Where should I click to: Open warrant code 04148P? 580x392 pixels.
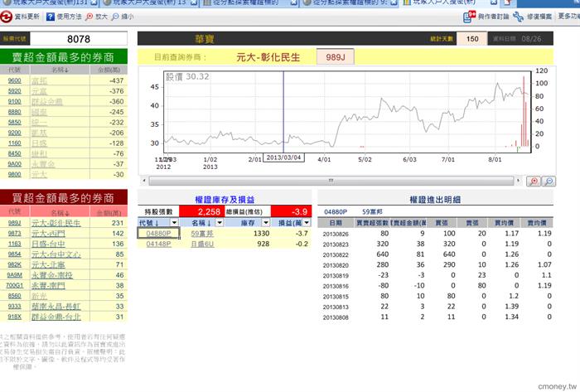pos(159,244)
